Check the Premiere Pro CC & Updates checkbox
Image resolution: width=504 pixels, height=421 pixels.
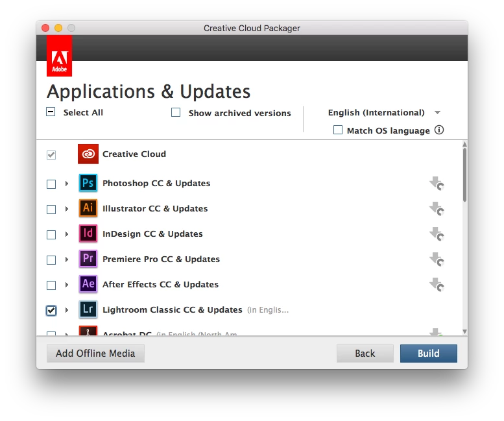click(x=51, y=260)
